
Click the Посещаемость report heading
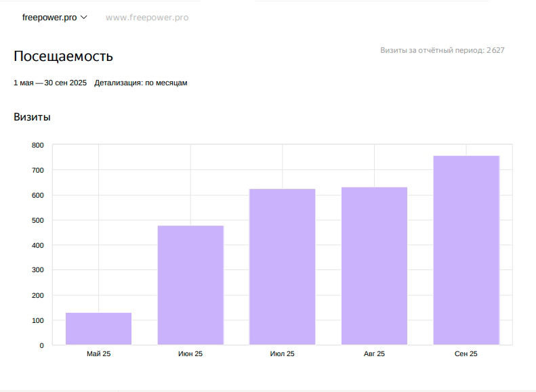(63, 56)
